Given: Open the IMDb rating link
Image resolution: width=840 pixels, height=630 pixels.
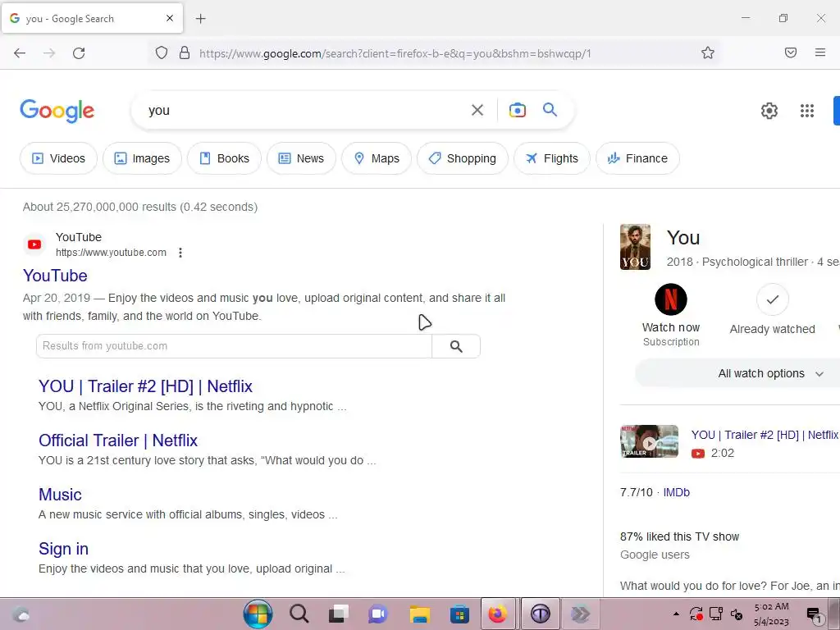Looking at the screenshot, I should click(x=676, y=492).
